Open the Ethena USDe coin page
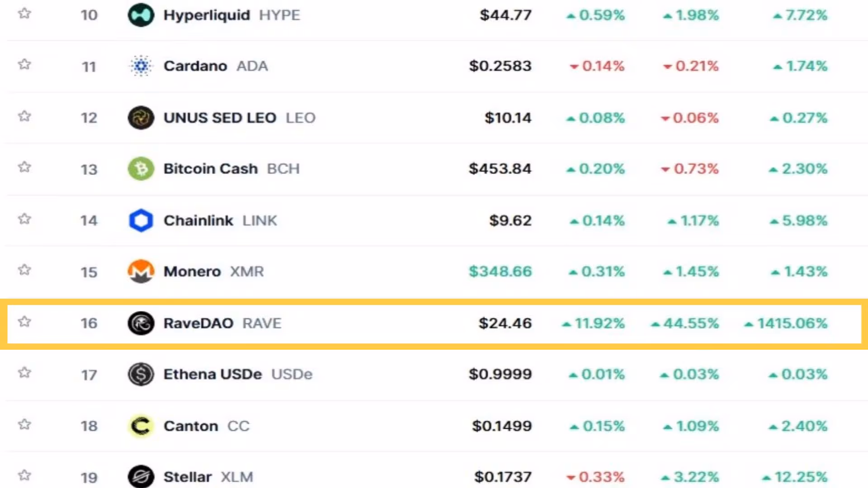Image resolution: width=868 pixels, height=488 pixels. [x=212, y=374]
